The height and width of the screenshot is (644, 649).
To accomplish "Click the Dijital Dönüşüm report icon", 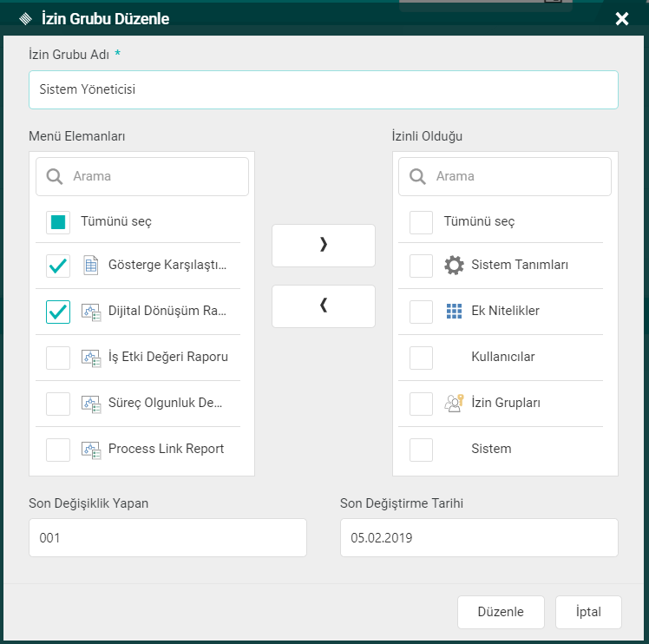I will coord(91,312).
